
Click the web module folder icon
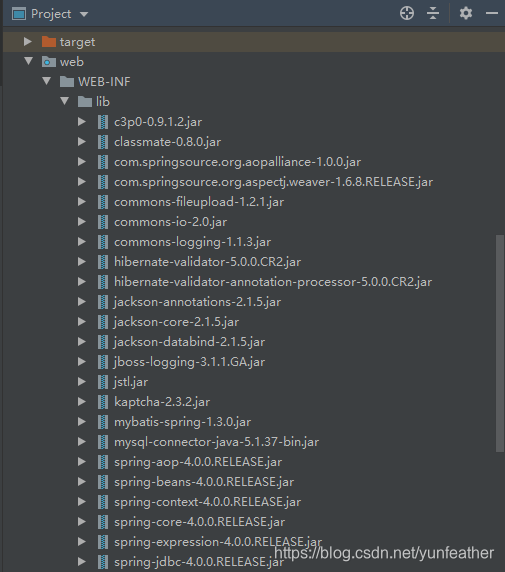[x=49, y=62]
